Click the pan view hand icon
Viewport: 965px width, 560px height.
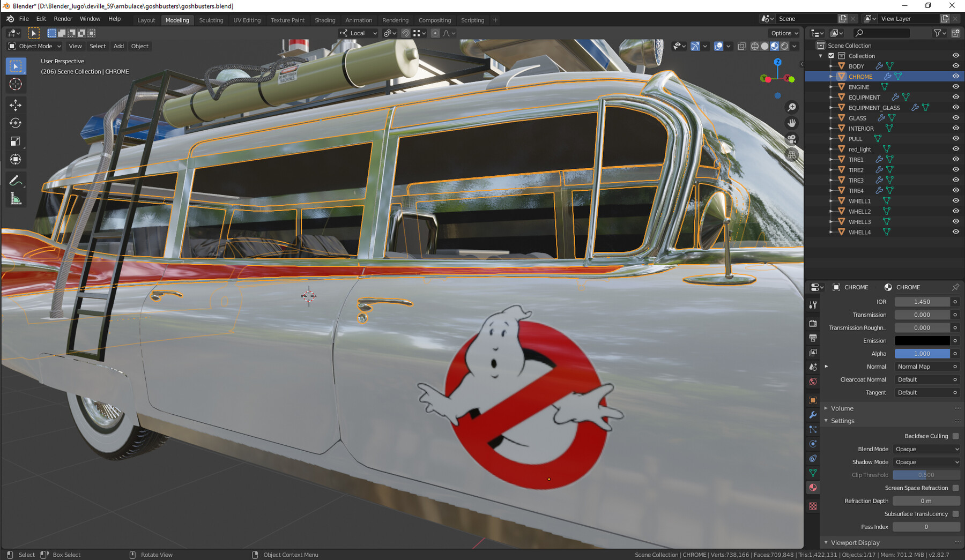tap(791, 123)
